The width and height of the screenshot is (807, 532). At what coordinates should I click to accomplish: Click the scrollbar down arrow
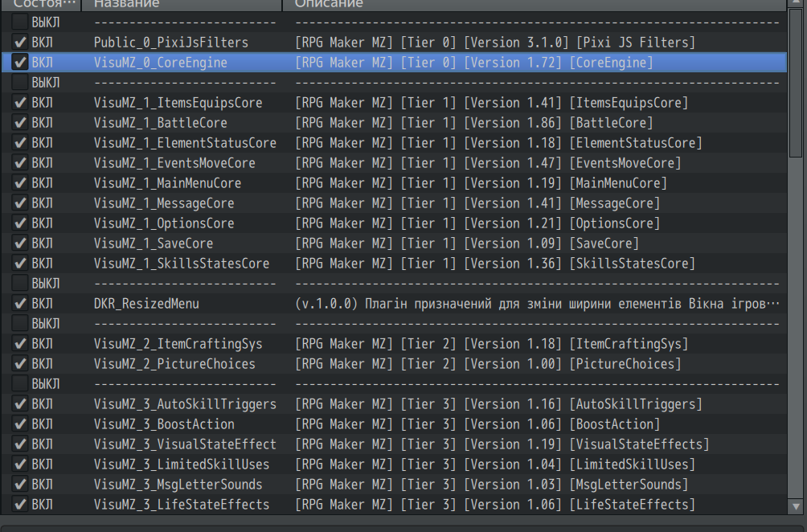click(x=796, y=507)
